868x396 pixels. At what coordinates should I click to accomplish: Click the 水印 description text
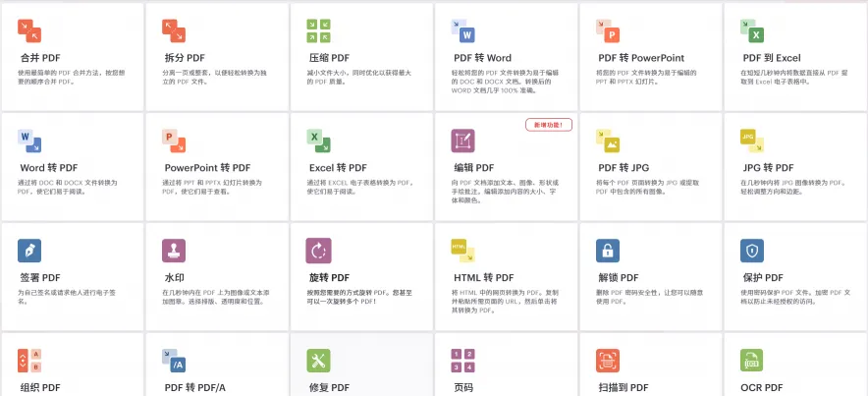(x=215, y=298)
